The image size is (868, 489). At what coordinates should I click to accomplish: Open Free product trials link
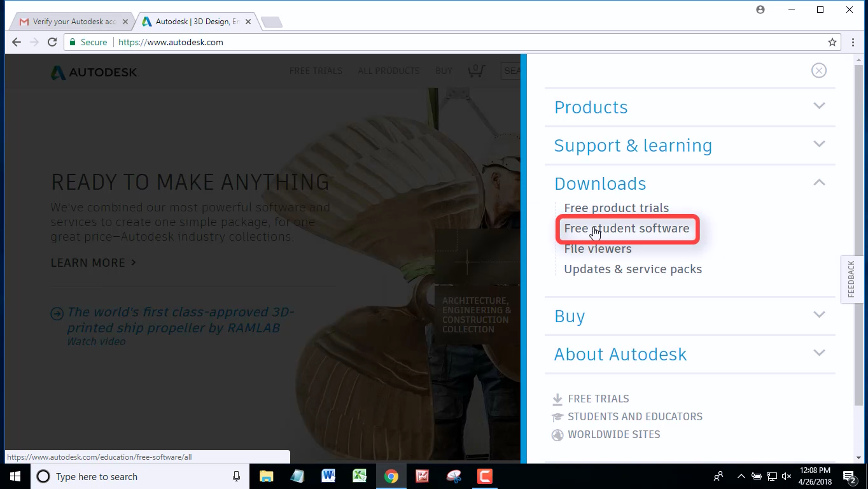[x=617, y=208]
